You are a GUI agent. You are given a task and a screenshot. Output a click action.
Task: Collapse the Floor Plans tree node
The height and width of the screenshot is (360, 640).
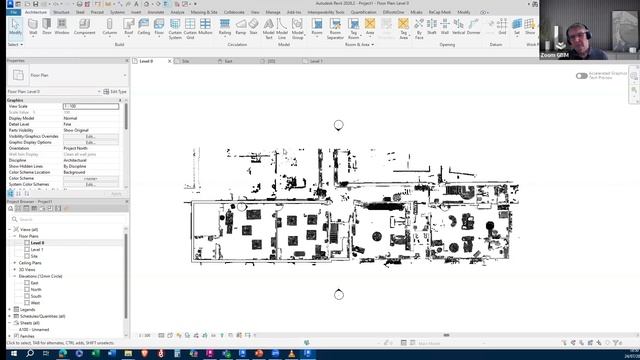pos(15,236)
